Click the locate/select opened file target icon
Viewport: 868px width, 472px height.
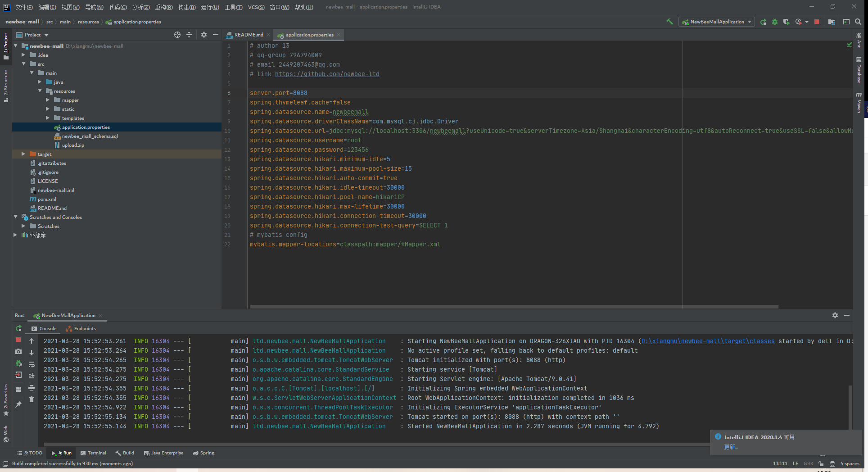[x=177, y=35]
